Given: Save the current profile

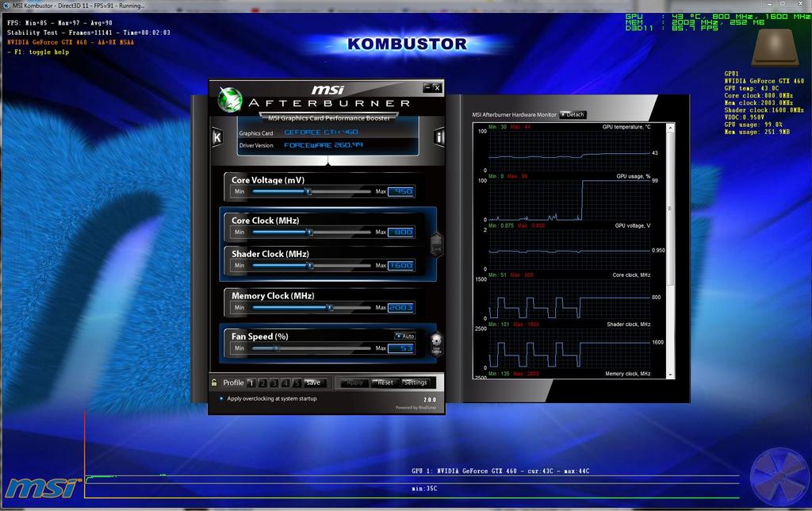Looking at the screenshot, I should [314, 383].
